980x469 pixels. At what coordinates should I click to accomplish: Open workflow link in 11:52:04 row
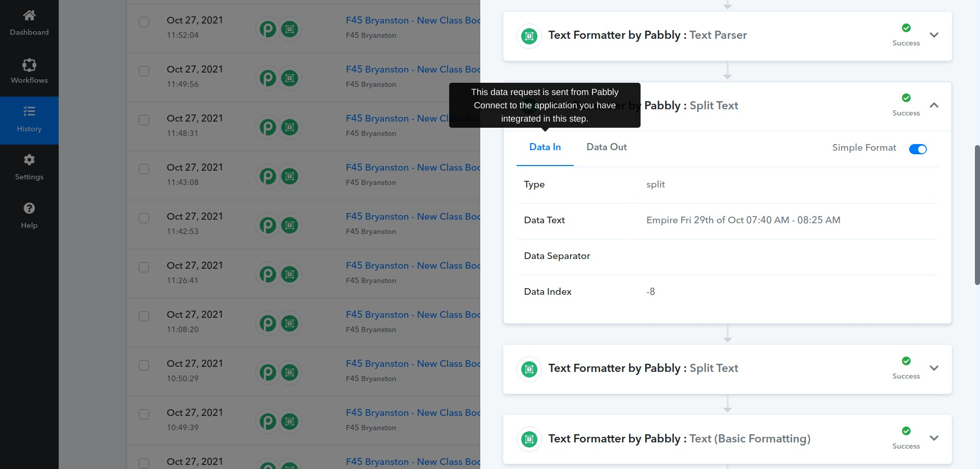click(413, 20)
